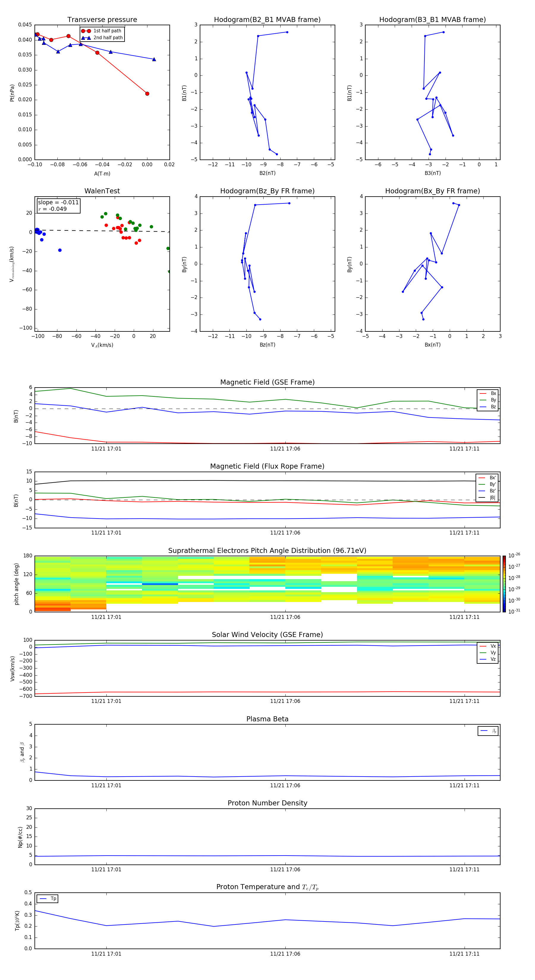Screen dimensions: 535x980
Task: Click the Tp legend entry in Proton Temperature plot
Action: [x=48, y=899]
